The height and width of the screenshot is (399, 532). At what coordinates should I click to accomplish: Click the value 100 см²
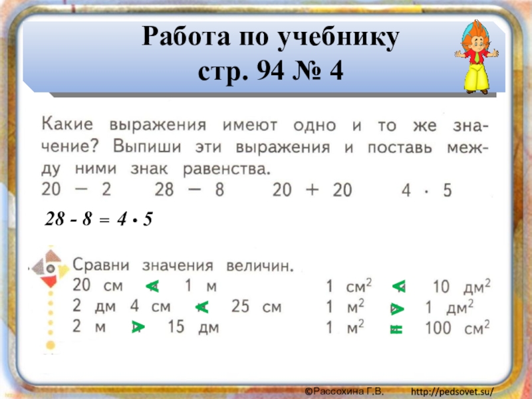(458, 328)
